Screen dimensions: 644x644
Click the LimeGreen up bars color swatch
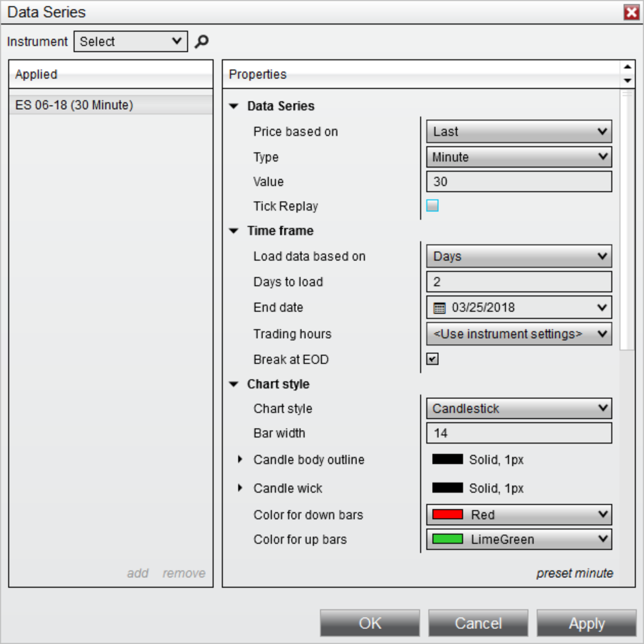(447, 539)
